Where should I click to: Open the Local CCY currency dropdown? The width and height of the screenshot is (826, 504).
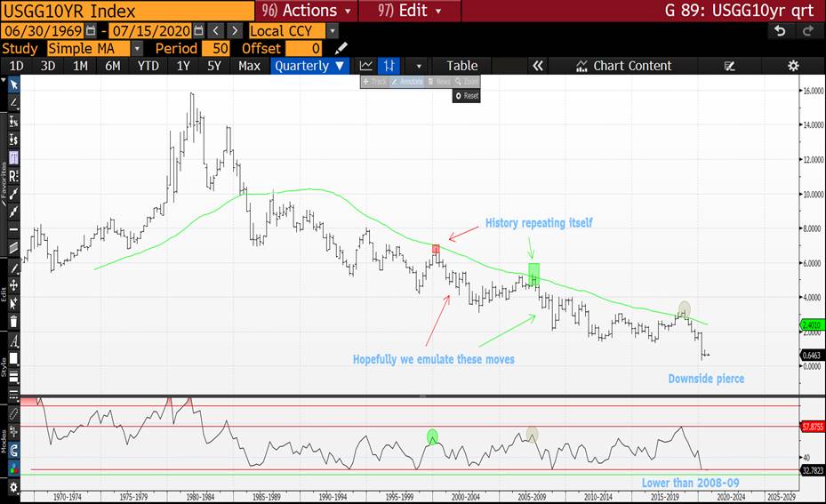point(332,31)
